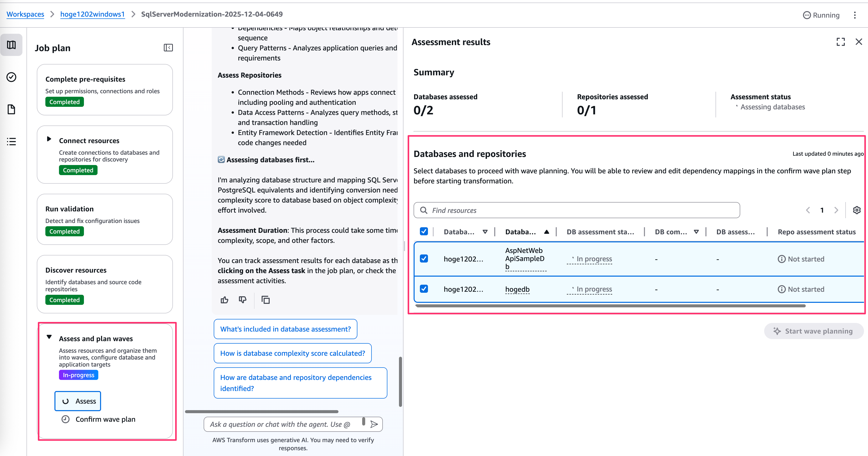
Task: Sort by DB complexity column arrow
Action: pos(696,232)
